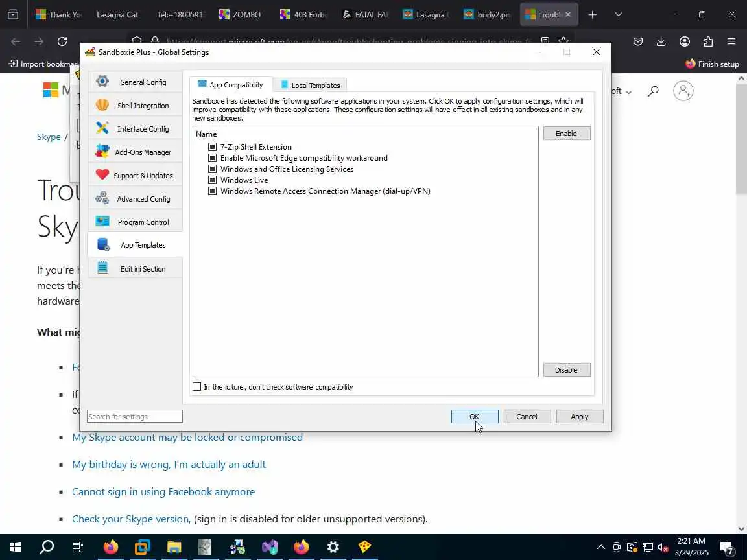
Task: Click Import bookmarks button
Action: click(43, 64)
